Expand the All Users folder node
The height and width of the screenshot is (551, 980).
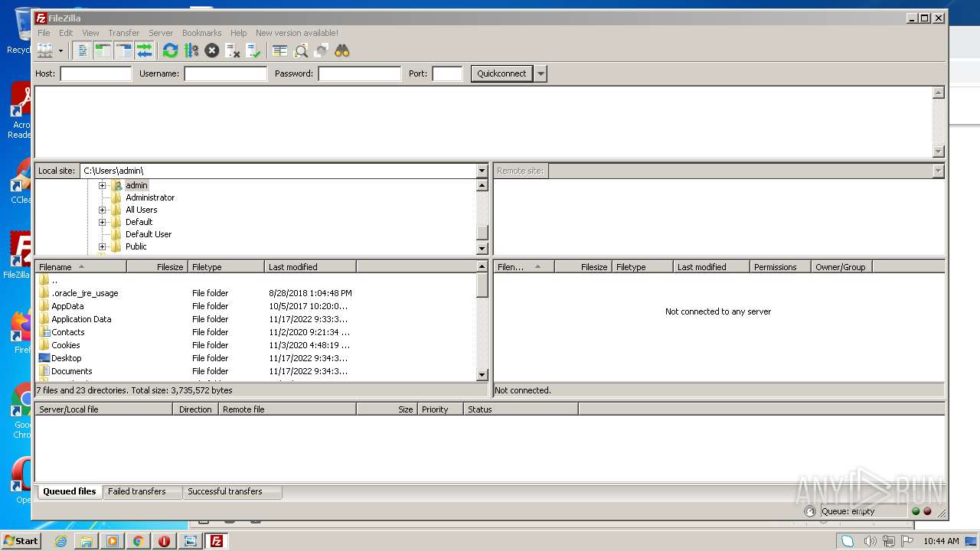(102, 210)
